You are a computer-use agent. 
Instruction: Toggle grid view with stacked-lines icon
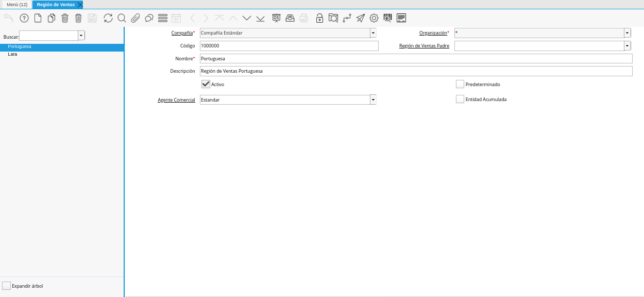tap(163, 18)
